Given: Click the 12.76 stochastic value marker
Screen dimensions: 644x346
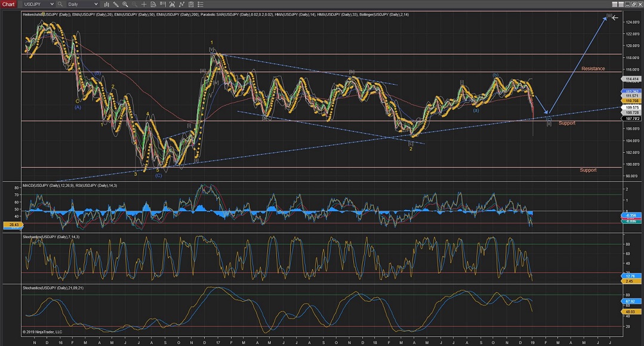Looking at the screenshot, I should click(x=630, y=276).
